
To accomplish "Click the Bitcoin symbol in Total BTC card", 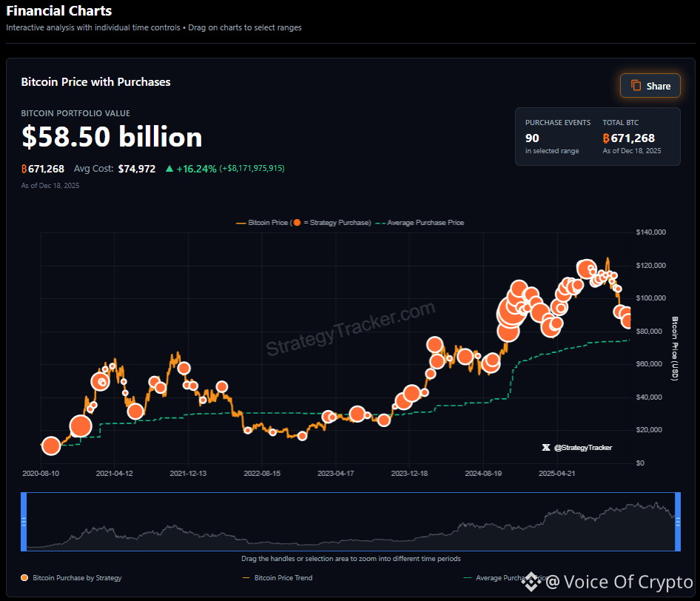I will point(606,138).
